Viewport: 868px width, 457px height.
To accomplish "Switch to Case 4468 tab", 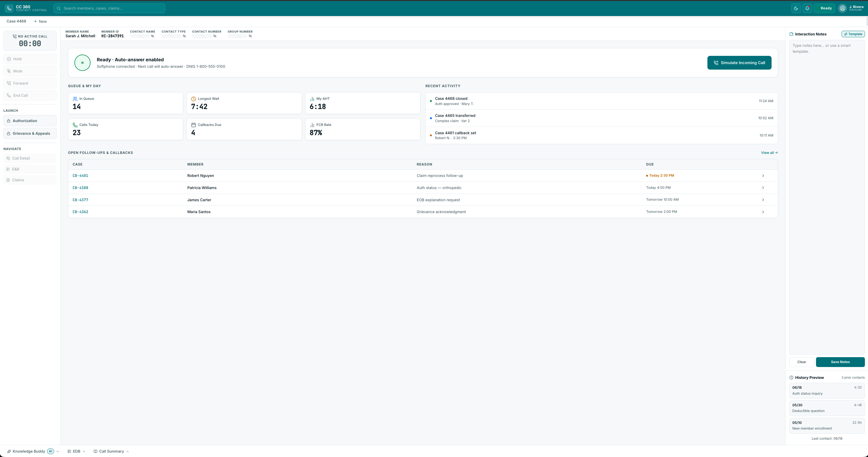I will 16,21.
